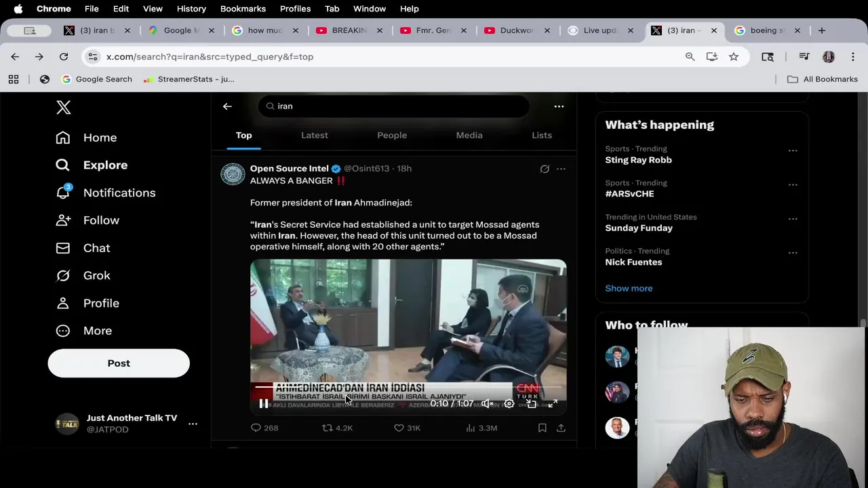The height and width of the screenshot is (488, 868).
Task: Open video settings gear
Action: 509,404
